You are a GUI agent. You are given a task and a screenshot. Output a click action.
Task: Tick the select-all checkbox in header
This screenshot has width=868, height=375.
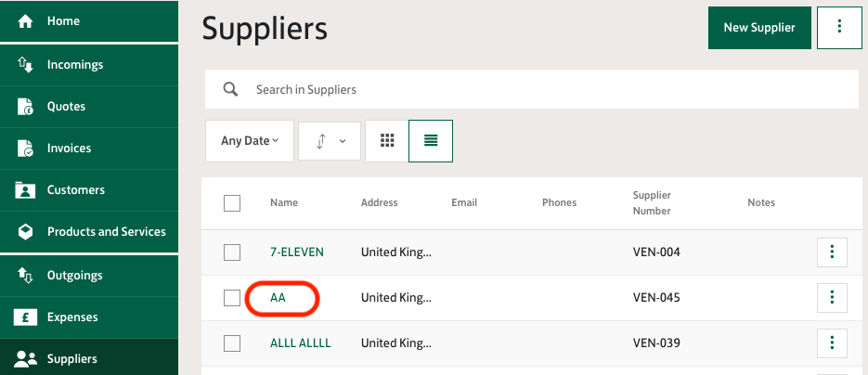coord(232,203)
